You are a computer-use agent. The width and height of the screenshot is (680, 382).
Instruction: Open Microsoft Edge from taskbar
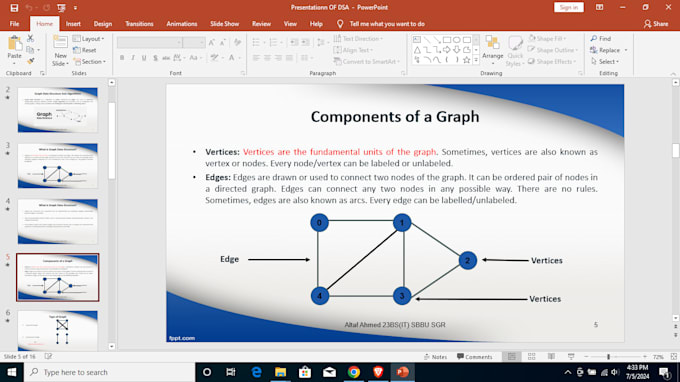(256, 372)
